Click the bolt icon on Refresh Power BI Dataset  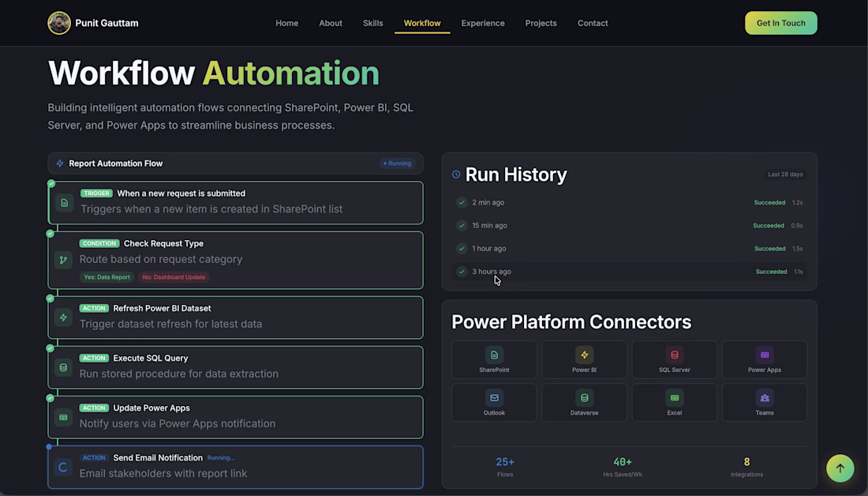(63, 318)
